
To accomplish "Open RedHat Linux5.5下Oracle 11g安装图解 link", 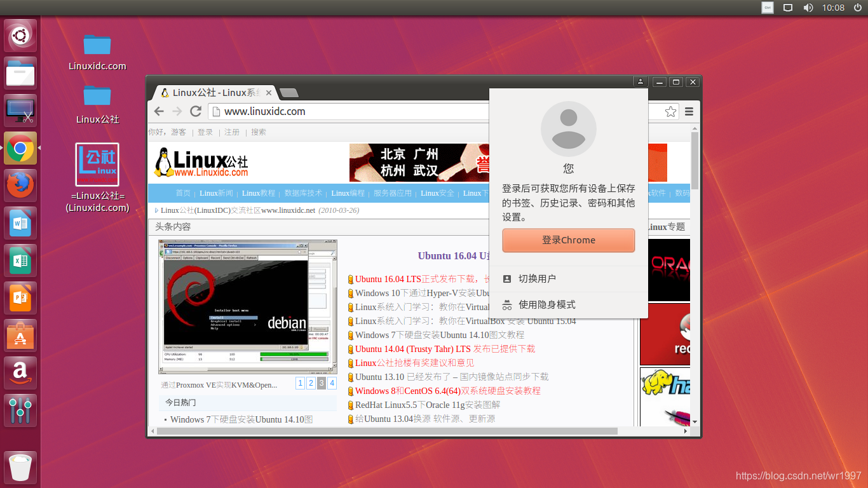I will coord(428,405).
